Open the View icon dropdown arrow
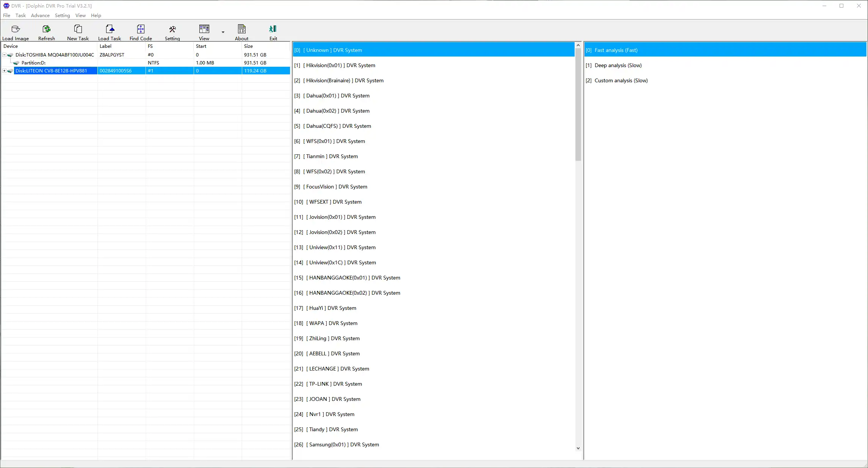This screenshot has height=468, width=868. (x=223, y=32)
